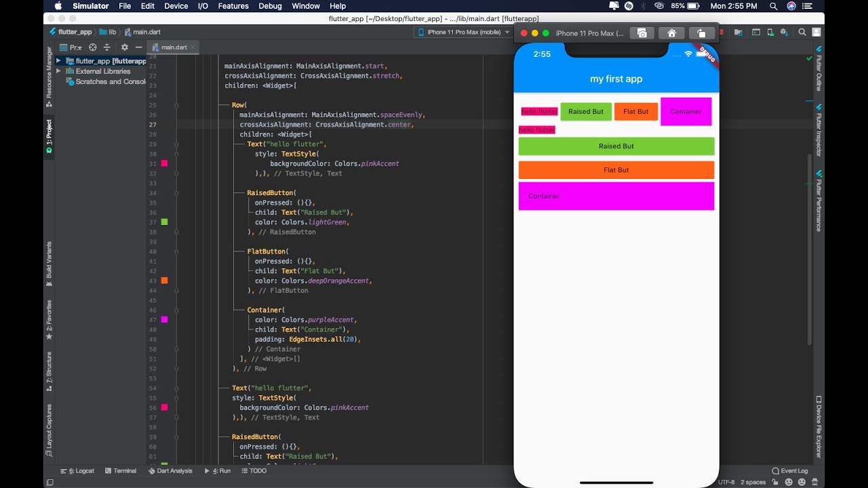Tap the full-width orange Flat But button
The image size is (868, 488).
(616, 170)
